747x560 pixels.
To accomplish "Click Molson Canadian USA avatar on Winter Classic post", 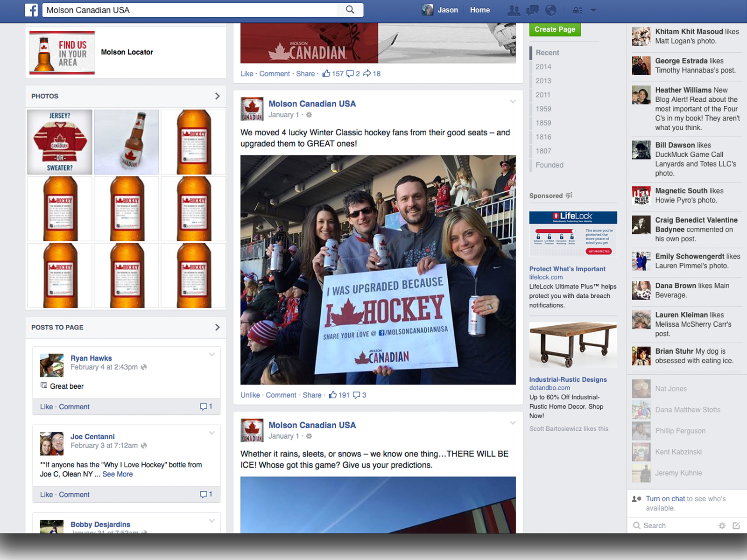I will [x=252, y=109].
